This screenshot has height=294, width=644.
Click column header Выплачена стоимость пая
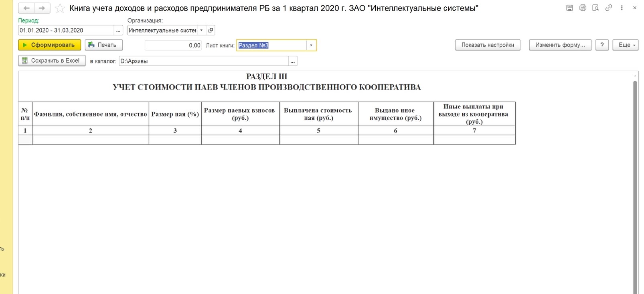pos(318,114)
